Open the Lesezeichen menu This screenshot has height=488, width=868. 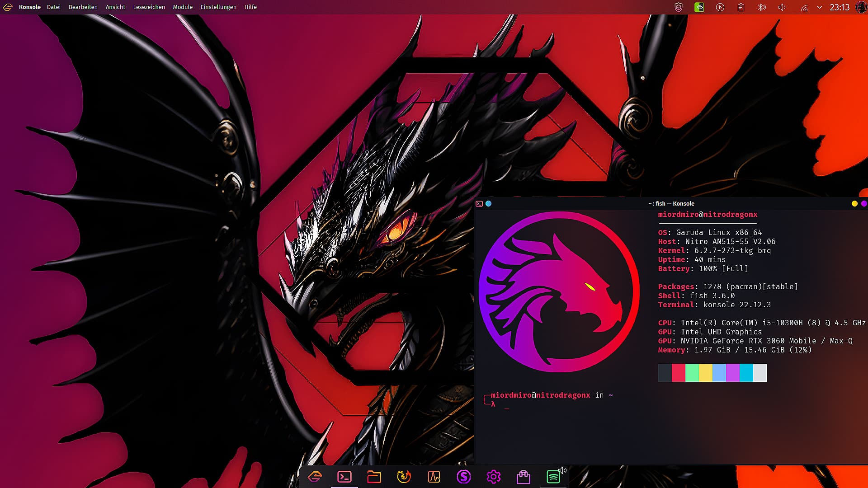point(149,7)
